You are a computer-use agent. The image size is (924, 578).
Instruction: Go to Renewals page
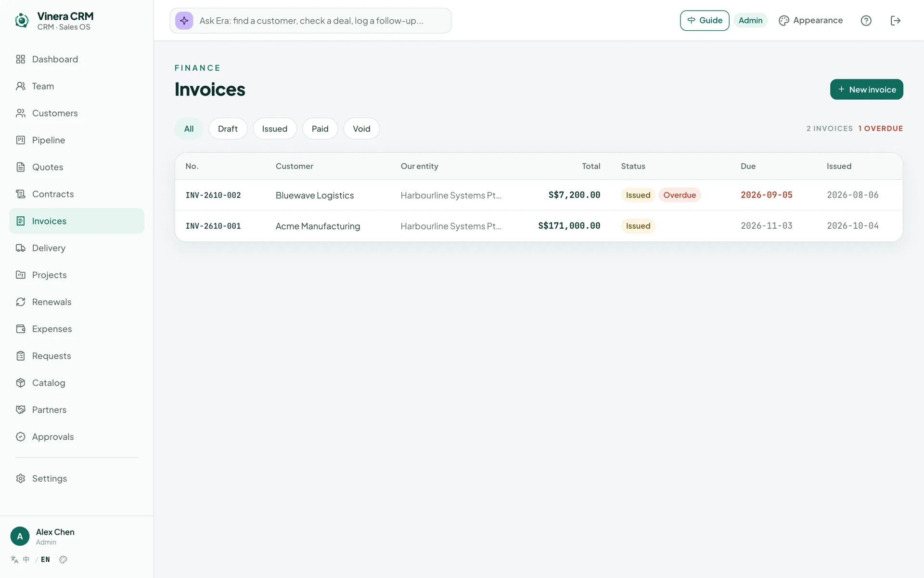point(77,302)
